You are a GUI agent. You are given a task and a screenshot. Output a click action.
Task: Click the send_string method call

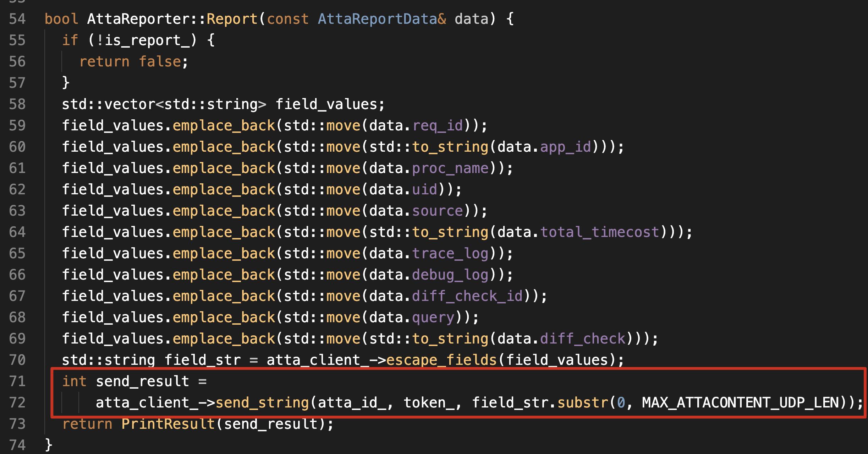click(x=262, y=402)
